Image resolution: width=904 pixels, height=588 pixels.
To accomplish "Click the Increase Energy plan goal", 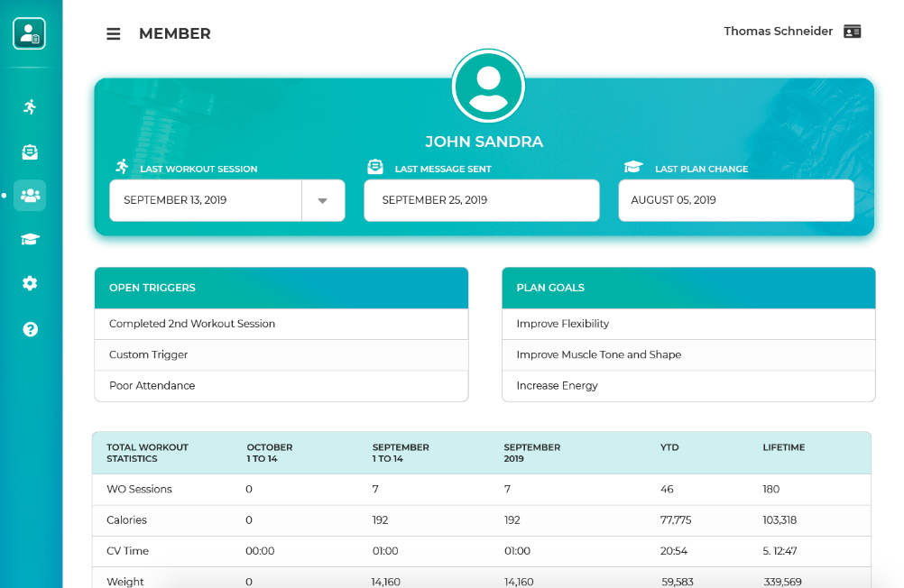I will click(x=558, y=385).
